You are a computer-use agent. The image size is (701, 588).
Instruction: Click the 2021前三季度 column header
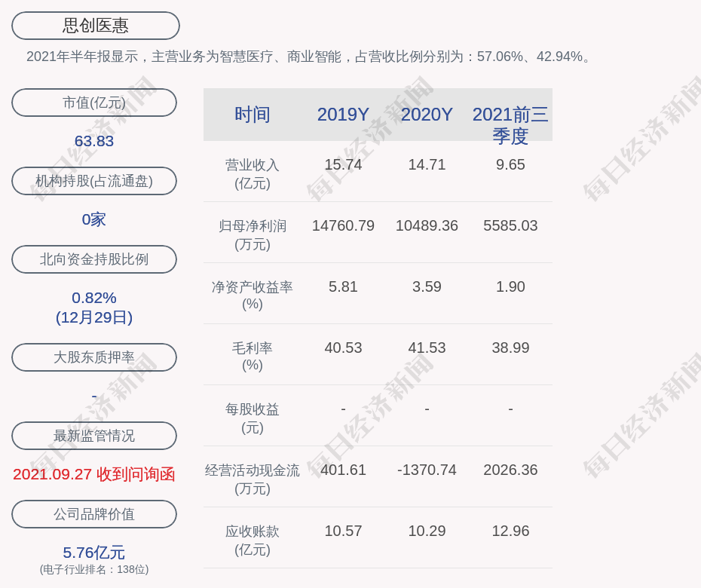510,125
